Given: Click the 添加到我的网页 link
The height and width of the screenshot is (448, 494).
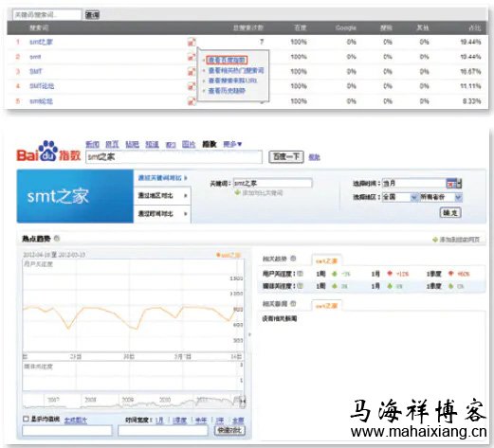Looking at the screenshot, I should pos(459,240).
